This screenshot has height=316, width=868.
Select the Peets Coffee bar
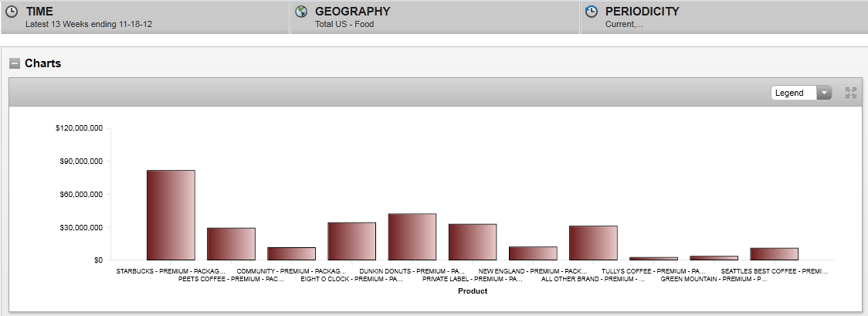click(231, 244)
